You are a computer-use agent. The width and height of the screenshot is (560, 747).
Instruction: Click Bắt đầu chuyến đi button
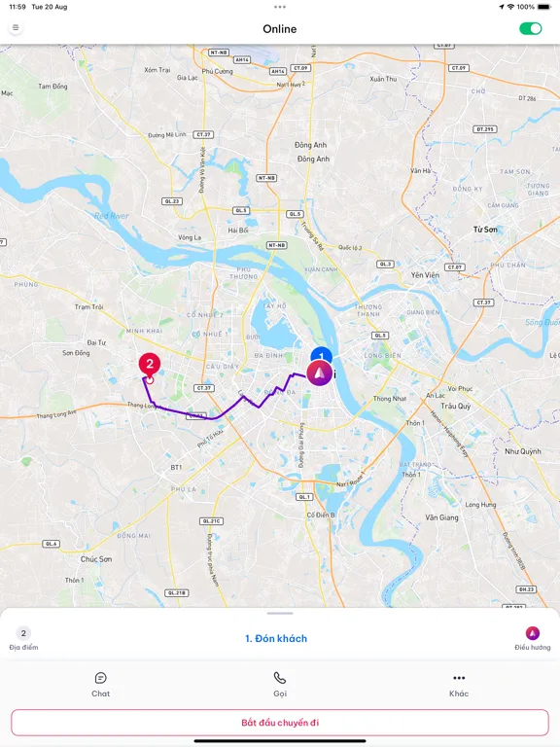tap(280, 723)
